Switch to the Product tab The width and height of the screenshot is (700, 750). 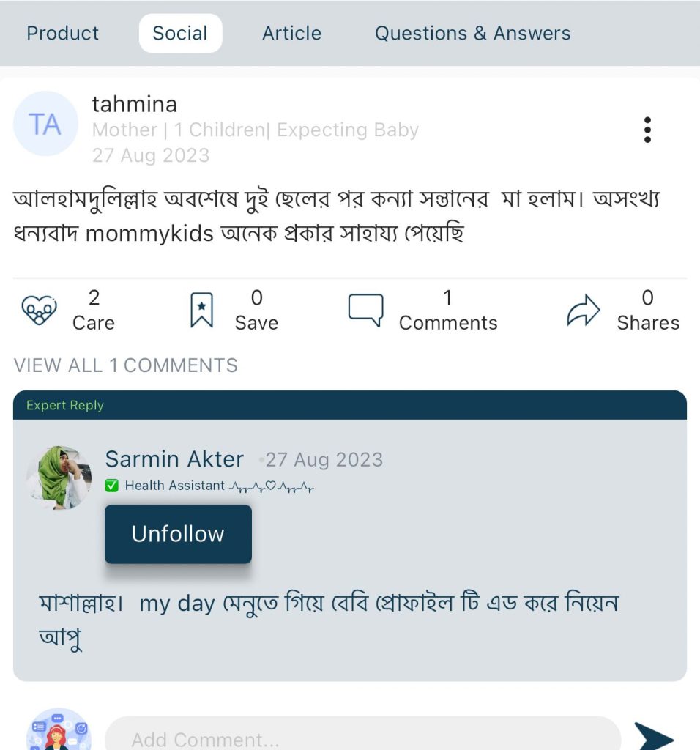[x=63, y=33]
